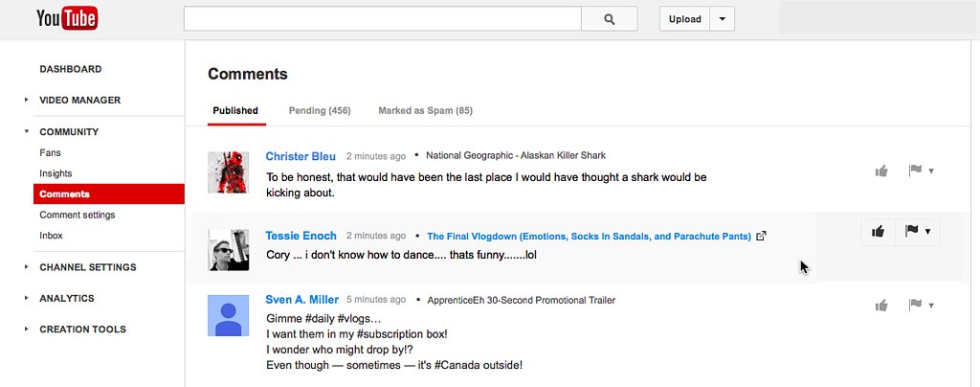Click the Upload button

pyautogui.click(x=685, y=19)
